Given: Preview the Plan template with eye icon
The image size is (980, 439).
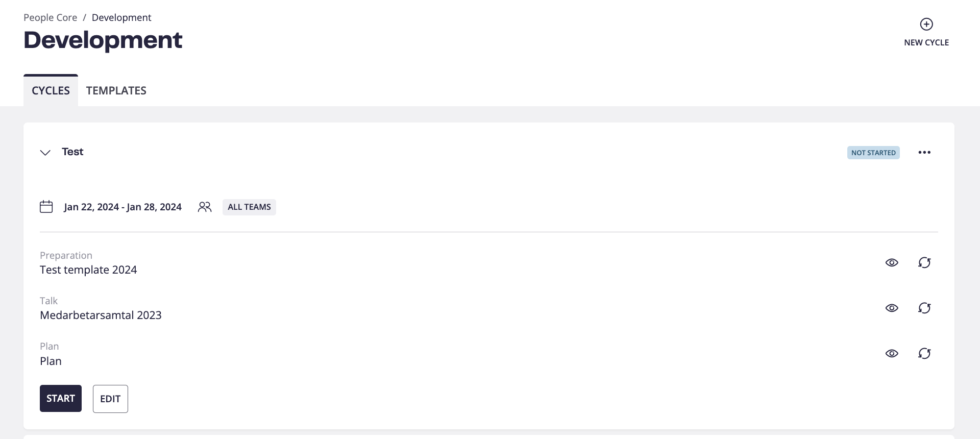Looking at the screenshot, I should tap(892, 353).
